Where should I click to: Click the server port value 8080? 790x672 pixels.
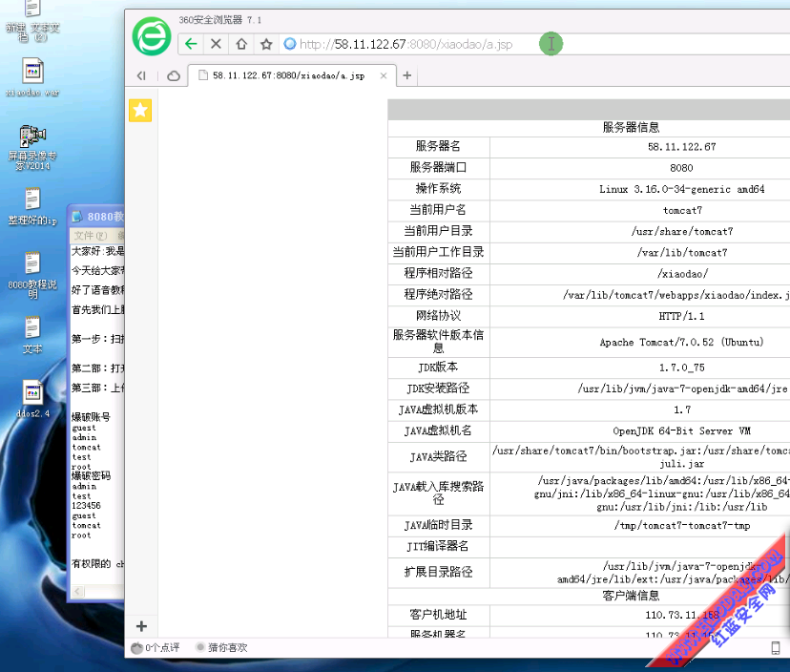[x=681, y=168]
